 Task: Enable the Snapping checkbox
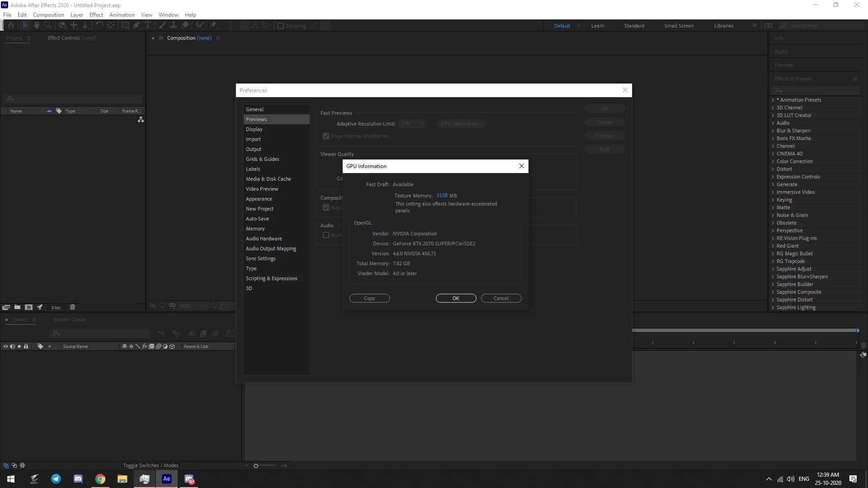point(281,26)
